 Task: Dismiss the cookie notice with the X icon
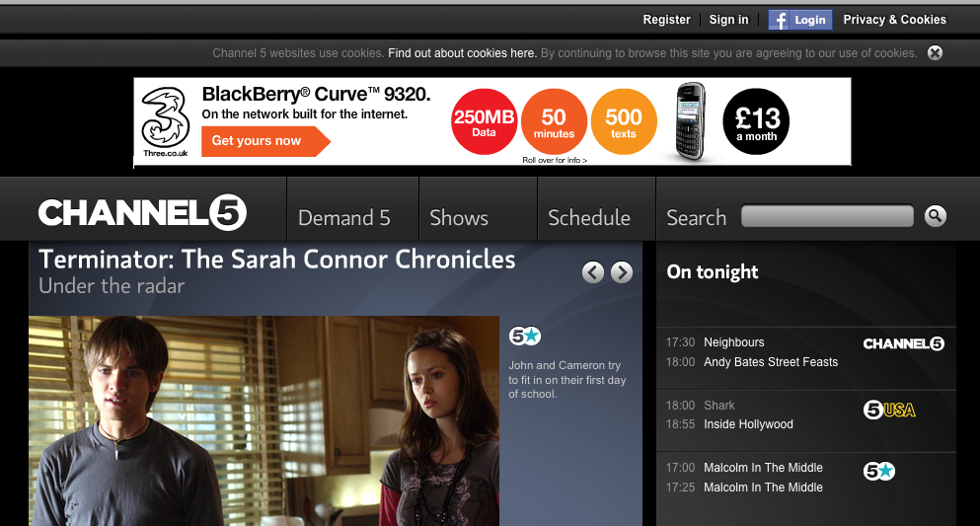pos(935,53)
